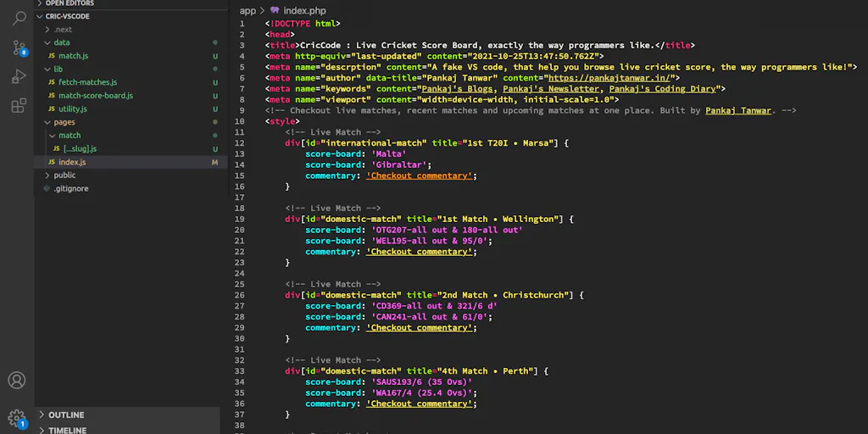Click 'WA167/4 (25.4 Ovs)' text
Screen dimensions: 868x434
(421, 393)
